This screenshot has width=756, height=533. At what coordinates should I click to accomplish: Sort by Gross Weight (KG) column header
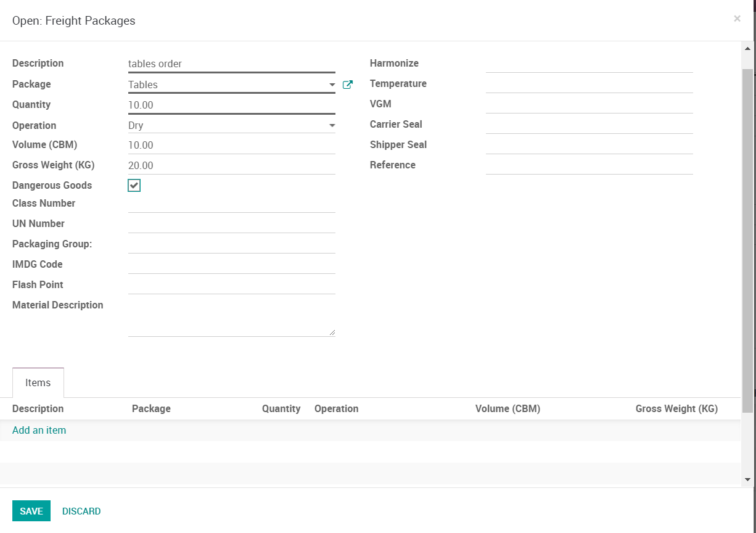click(676, 408)
